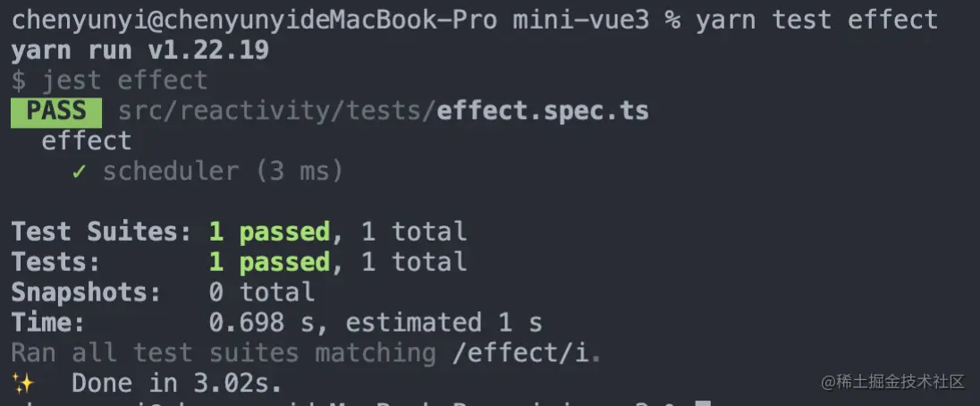Click the 'effect' test suite name

[87, 141]
